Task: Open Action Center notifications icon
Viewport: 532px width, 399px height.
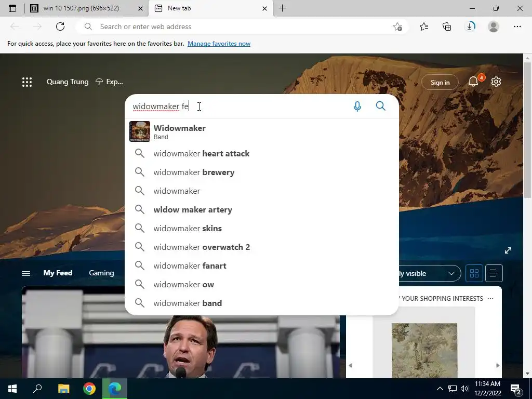Action: [x=516, y=389]
